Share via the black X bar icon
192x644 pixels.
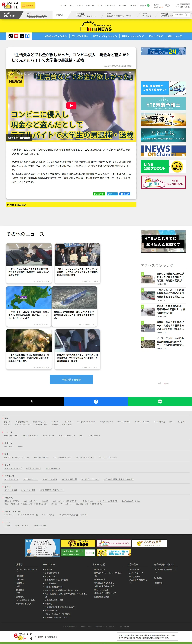coord(32,401)
